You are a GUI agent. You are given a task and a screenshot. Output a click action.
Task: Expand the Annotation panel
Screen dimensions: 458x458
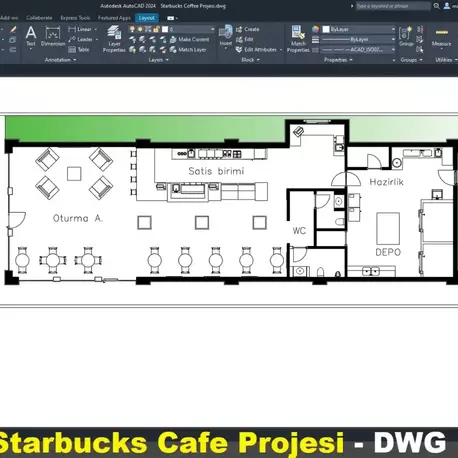coord(60,60)
